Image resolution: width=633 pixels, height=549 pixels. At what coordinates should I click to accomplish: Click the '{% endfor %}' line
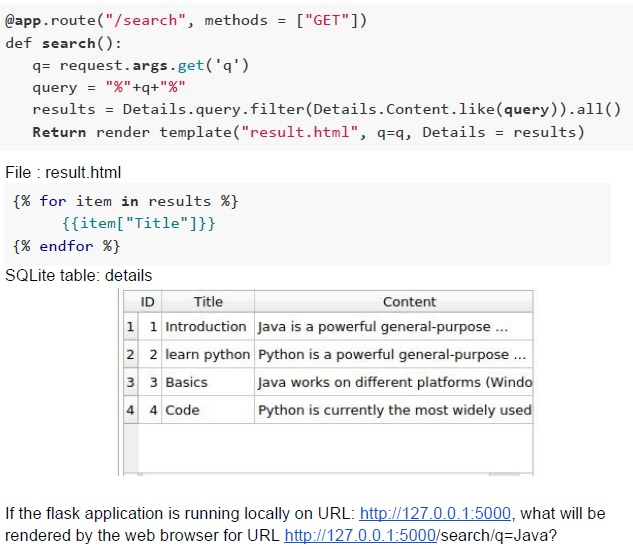[66, 246]
